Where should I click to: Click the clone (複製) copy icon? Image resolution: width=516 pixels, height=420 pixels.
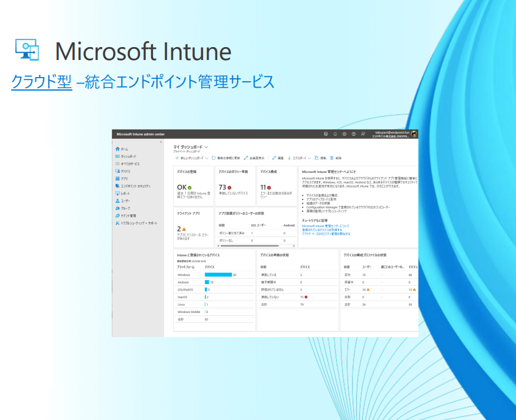click(316, 158)
